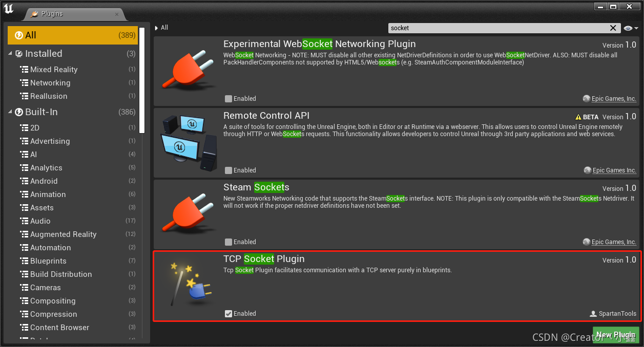This screenshot has height=347, width=644.
Task: Click the Remote Control API title
Action: pyautogui.click(x=266, y=116)
